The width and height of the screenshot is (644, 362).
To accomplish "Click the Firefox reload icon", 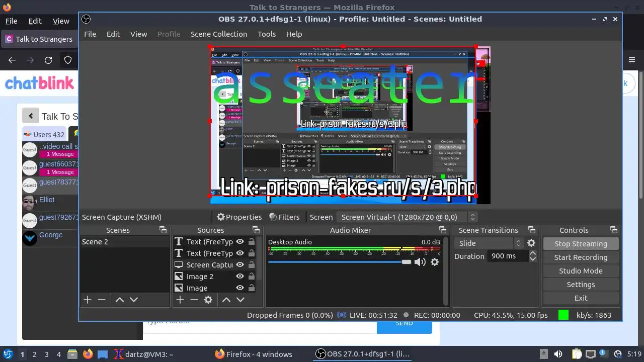I will click(x=48, y=60).
